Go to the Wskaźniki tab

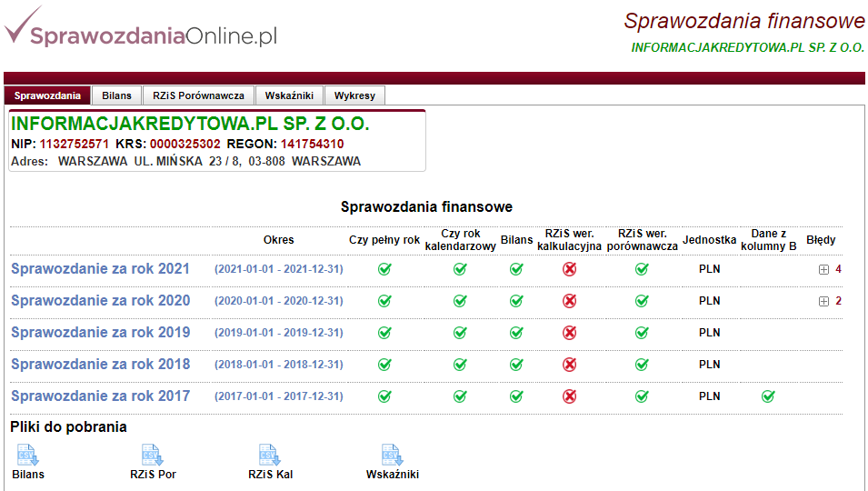coord(289,95)
